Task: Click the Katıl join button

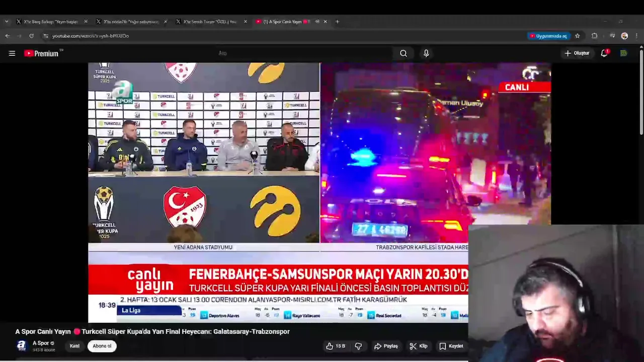Action: click(74, 346)
